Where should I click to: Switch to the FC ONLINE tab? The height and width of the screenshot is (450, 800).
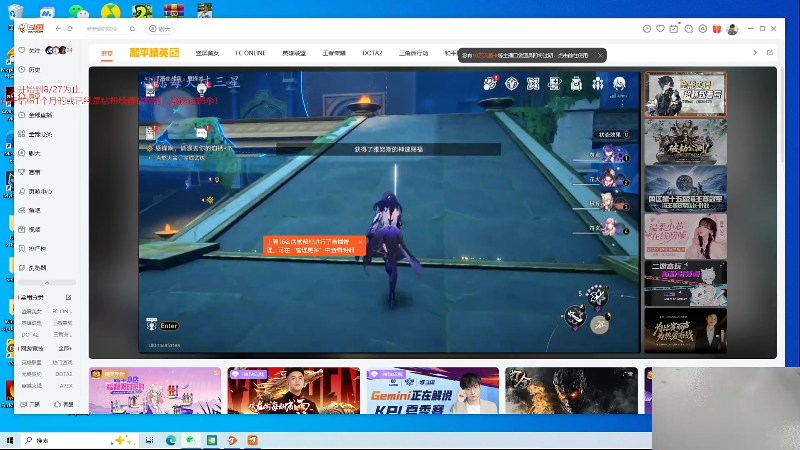click(x=251, y=53)
